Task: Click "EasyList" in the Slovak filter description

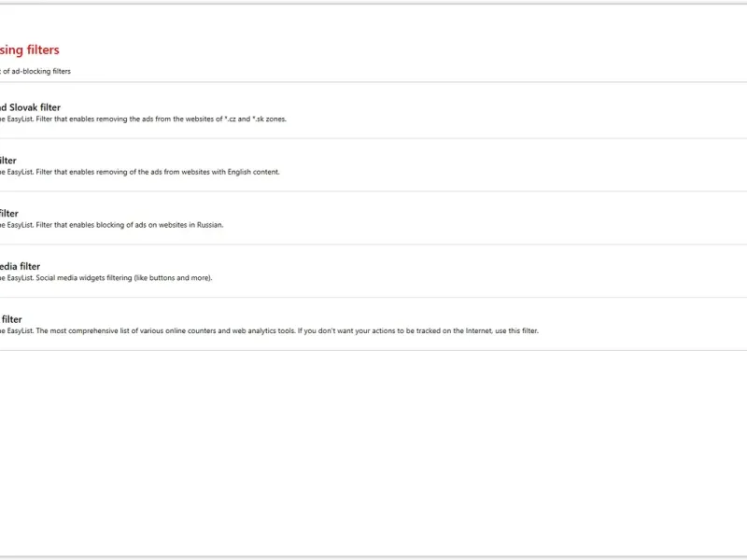Action: [18, 119]
